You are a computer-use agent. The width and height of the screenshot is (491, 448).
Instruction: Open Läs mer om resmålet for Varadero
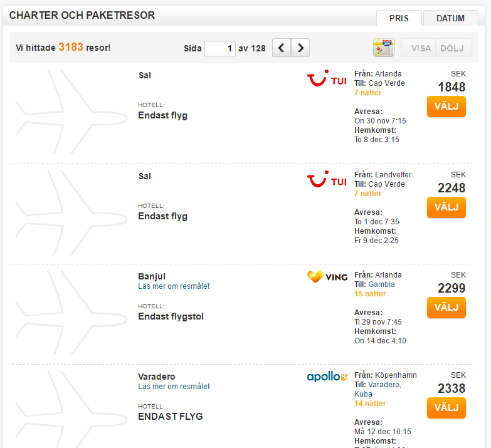coord(174,387)
